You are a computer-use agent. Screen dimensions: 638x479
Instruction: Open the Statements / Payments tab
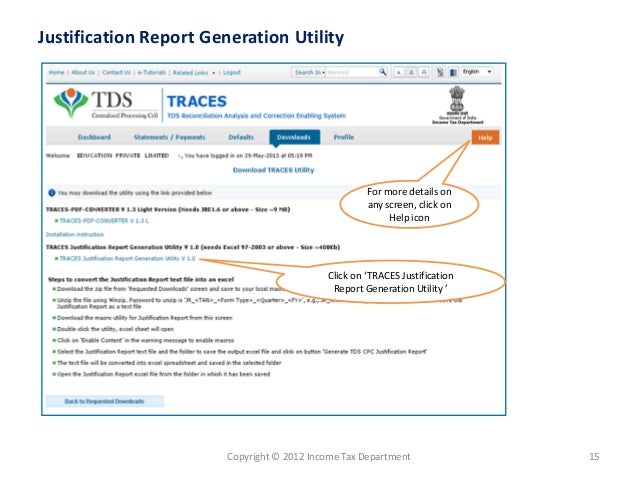tap(169, 137)
